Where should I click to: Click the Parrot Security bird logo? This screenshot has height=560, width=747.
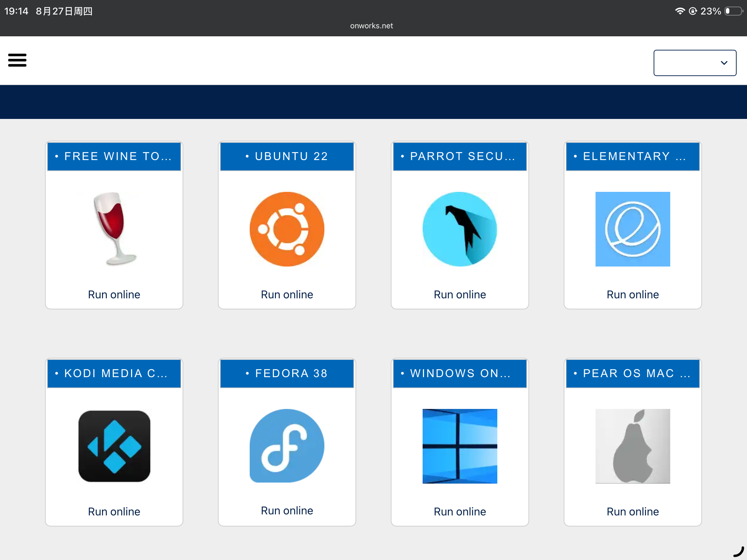tap(460, 229)
